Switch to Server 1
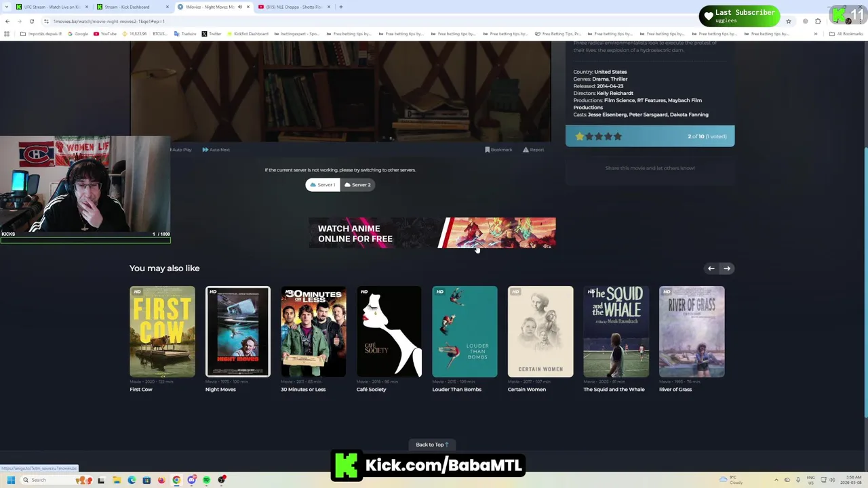 pos(323,184)
